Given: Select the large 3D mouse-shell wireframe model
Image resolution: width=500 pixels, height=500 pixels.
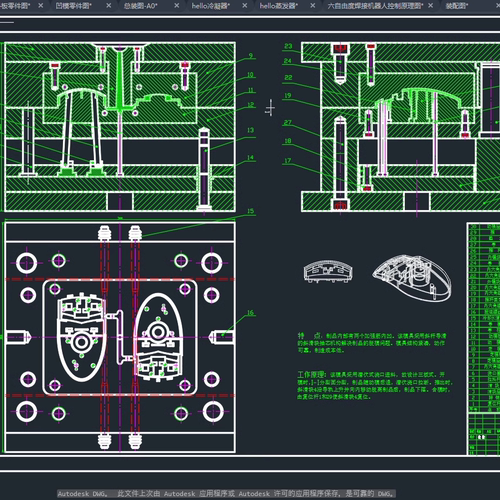Looking at the screenshot, I should (x=412, y=278).
